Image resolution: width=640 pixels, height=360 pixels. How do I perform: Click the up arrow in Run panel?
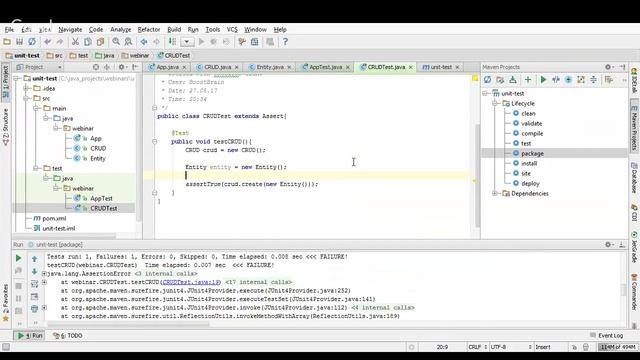tap(35, 259)
